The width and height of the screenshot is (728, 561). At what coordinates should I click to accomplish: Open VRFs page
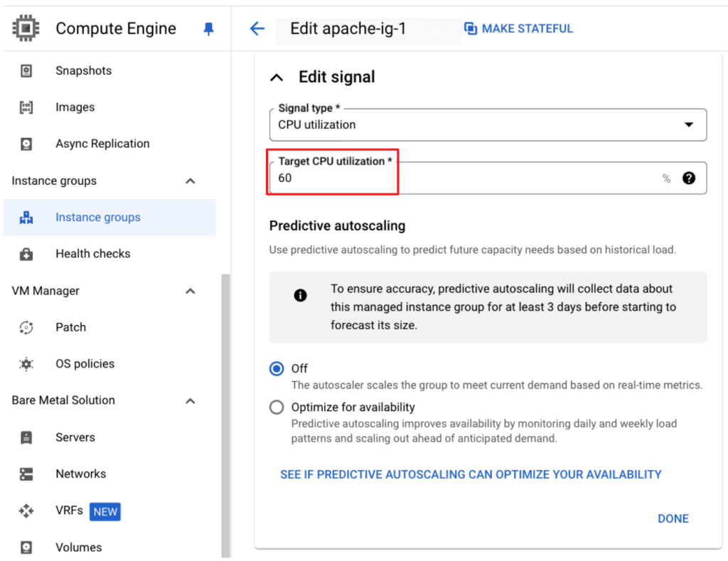tap(69, 511)
